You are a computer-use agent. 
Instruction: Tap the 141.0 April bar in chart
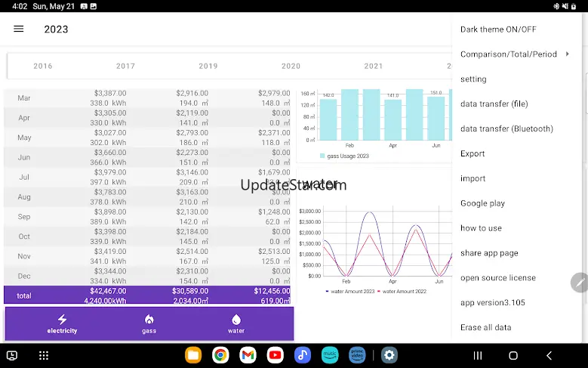click(x=393, y=120)
